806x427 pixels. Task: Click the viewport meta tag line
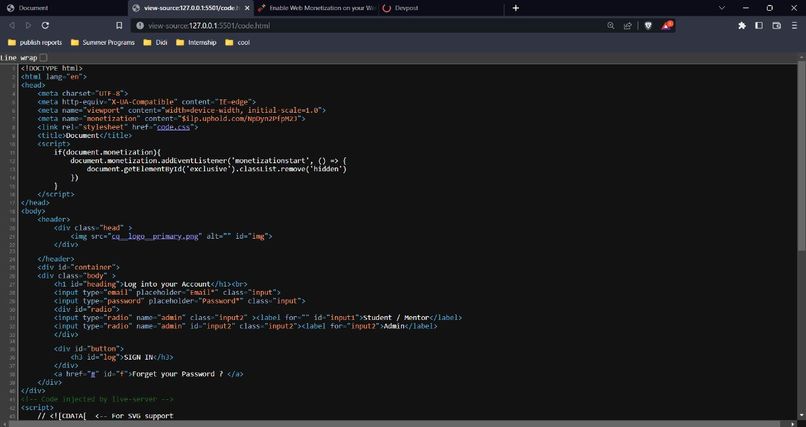[181, 110]
